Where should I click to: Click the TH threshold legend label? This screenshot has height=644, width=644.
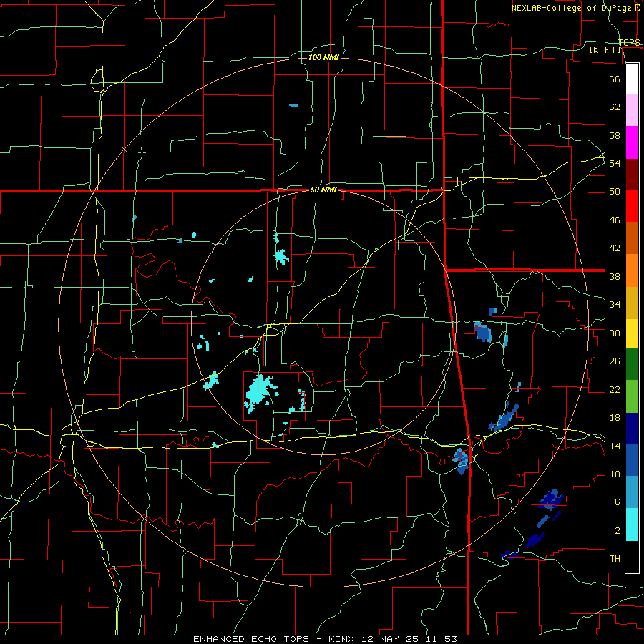pyautogui.click(x=615, y=559)
